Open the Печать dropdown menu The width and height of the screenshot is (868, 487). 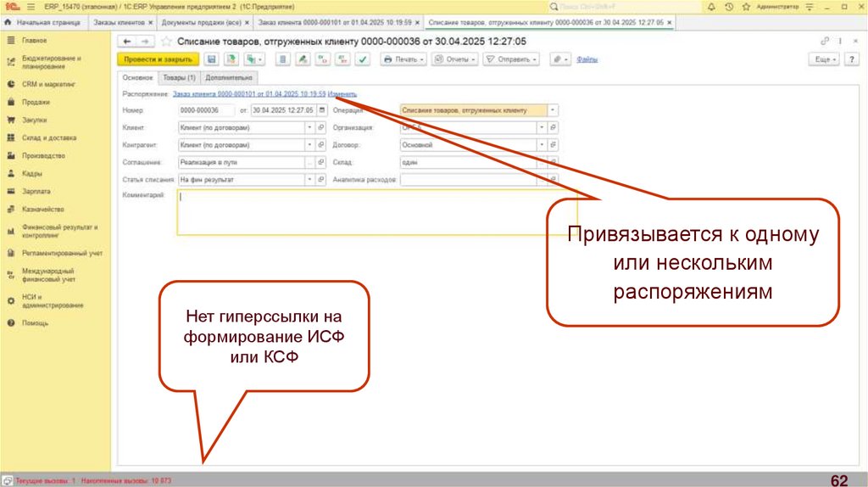point(403,59)
